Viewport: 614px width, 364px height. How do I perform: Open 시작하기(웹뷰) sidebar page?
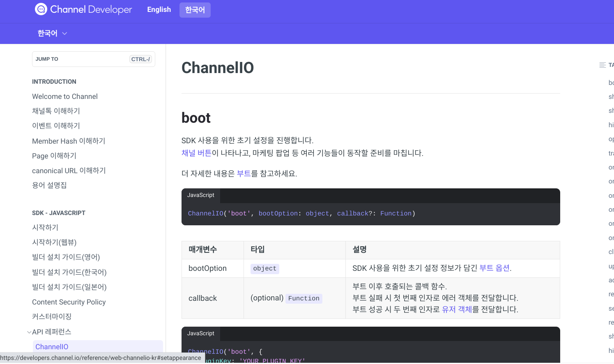54,243
